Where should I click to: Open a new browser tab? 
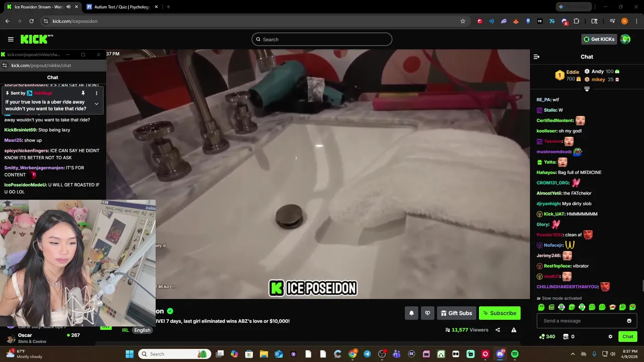168,7
